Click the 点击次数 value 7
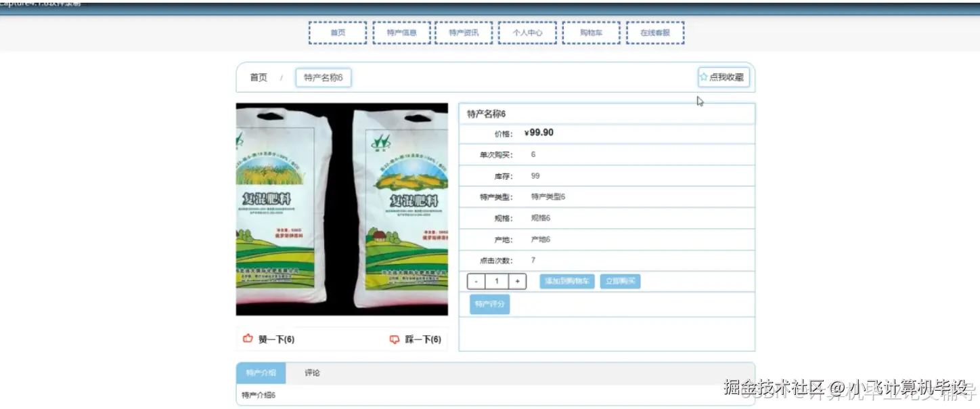 coord(533,260)
